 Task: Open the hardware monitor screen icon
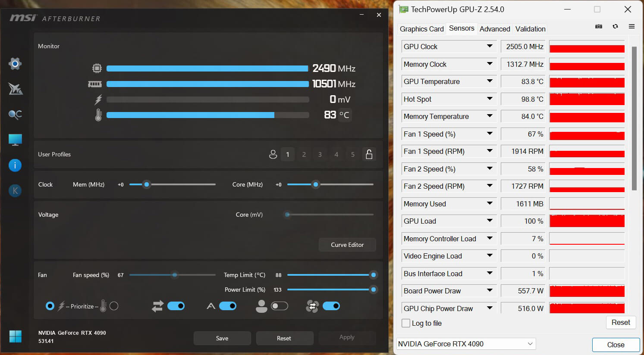click(15, 140)
